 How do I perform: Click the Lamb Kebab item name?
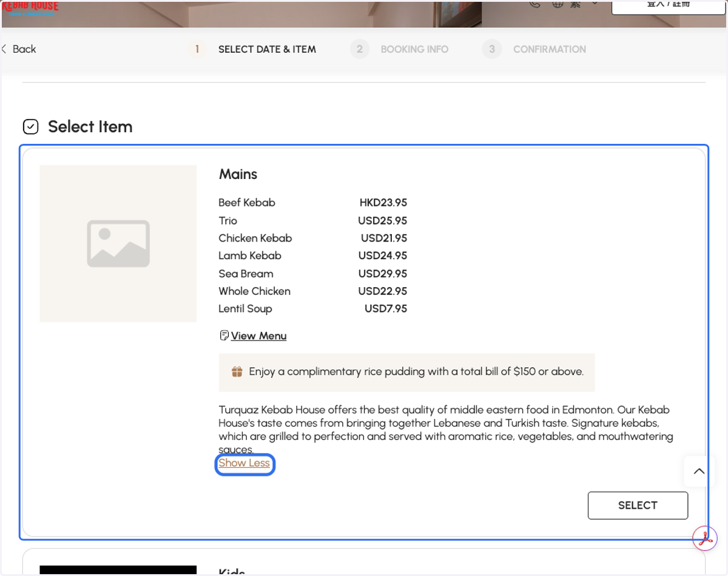(x=250, y=256)
